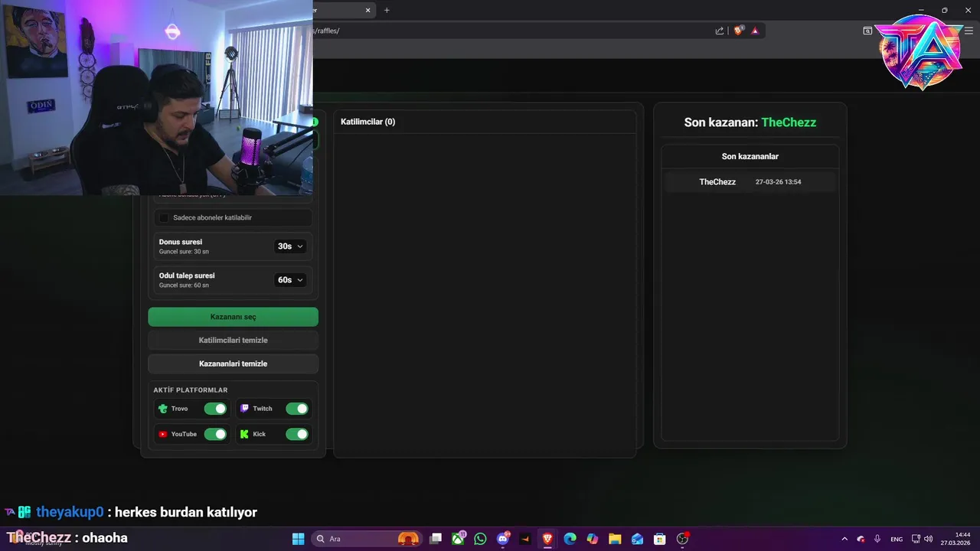Open File Explorer from taskbar
Viewport: 980px width, 551px height.
pyautogui.click(x=615, y=539)
